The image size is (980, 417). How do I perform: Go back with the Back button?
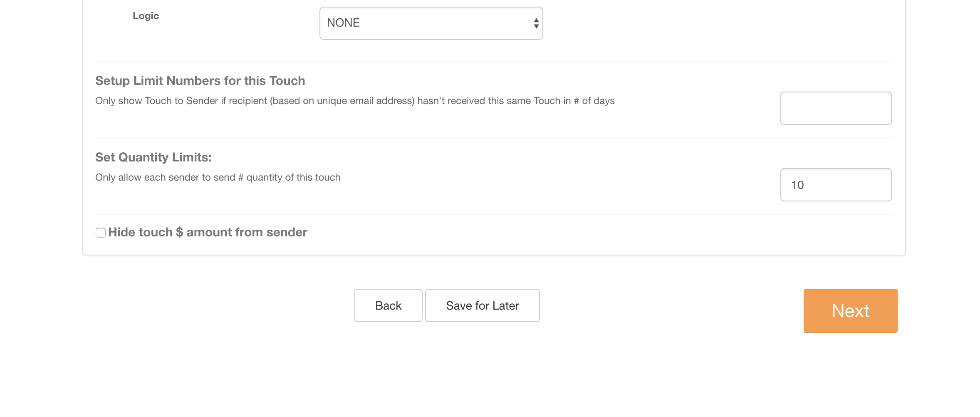pyautogui.click(x=388, y=305)
